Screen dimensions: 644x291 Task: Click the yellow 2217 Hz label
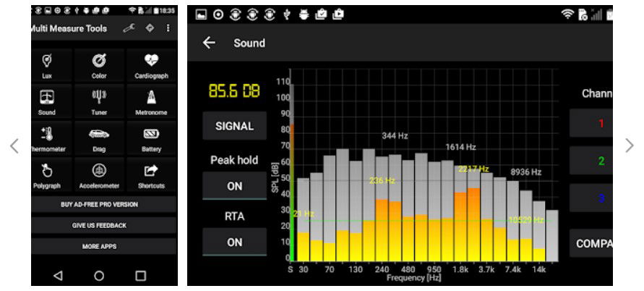pyautogui.click(x=473, y=169)
